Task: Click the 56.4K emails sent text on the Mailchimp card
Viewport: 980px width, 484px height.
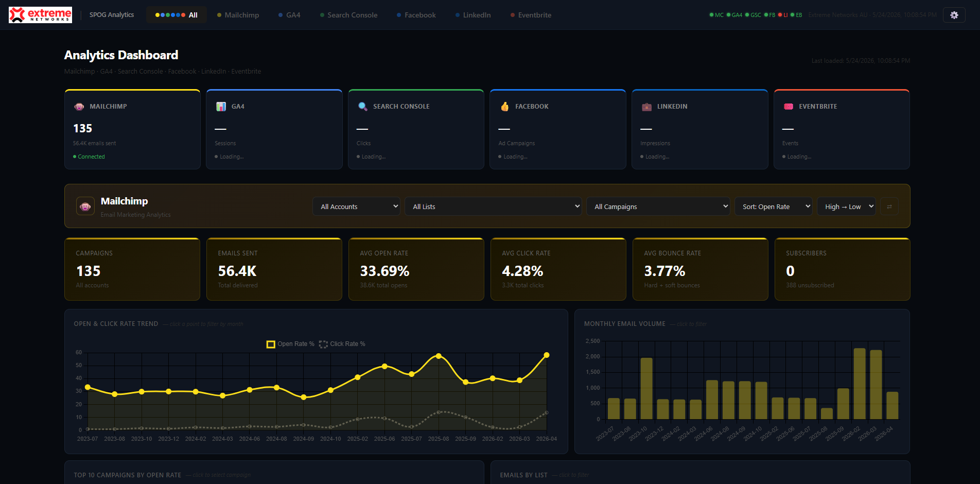Action: pos(95,143)
